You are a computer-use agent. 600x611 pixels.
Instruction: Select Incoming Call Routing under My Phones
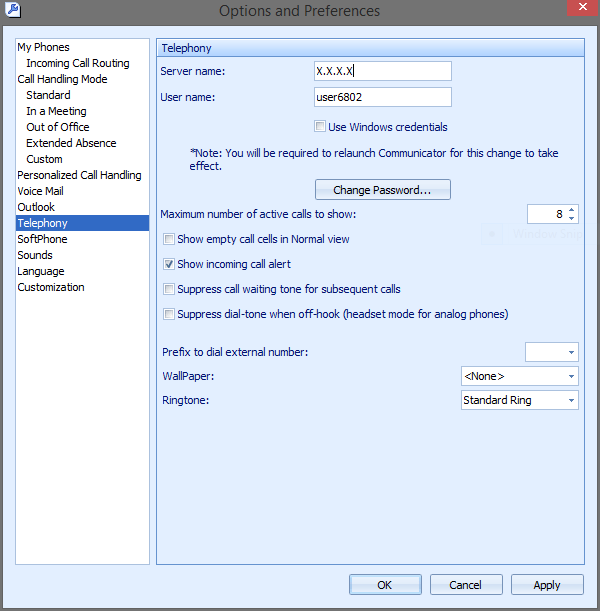pyautogui.click(x=77, y=63)
